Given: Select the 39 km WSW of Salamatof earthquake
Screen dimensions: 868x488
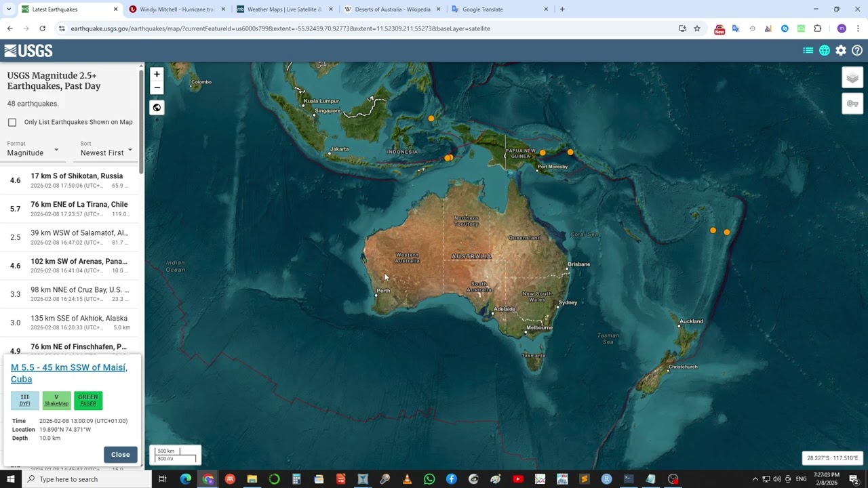Looking at the screenshot, I should [68, 237].
